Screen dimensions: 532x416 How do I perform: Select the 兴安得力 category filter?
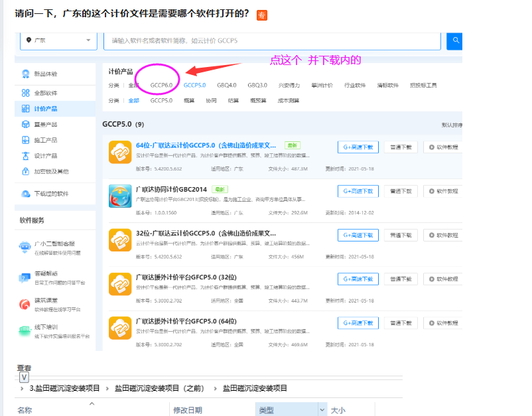289,85
